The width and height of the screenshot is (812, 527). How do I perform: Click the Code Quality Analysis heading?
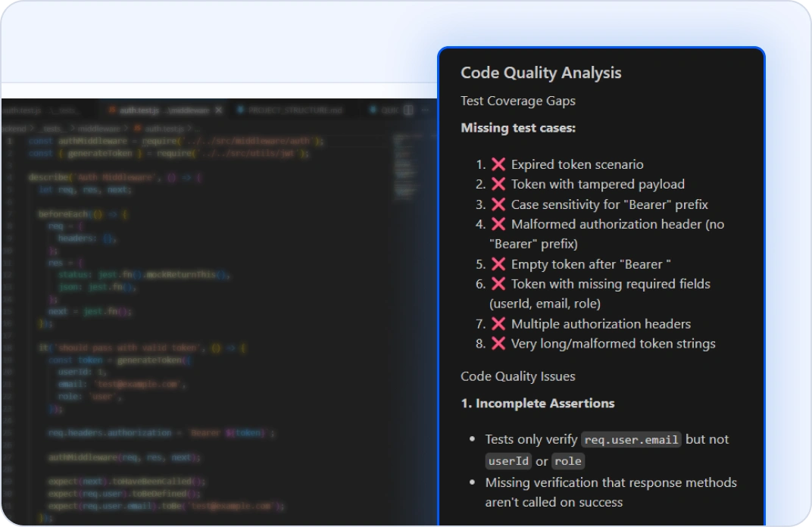(541, 73)
